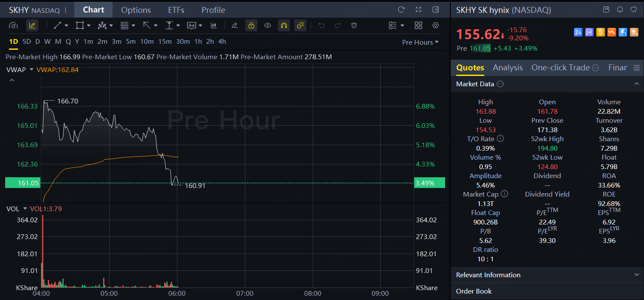Expand the chart to fullscreen
The image size is (644, 300).
[418, 9]
